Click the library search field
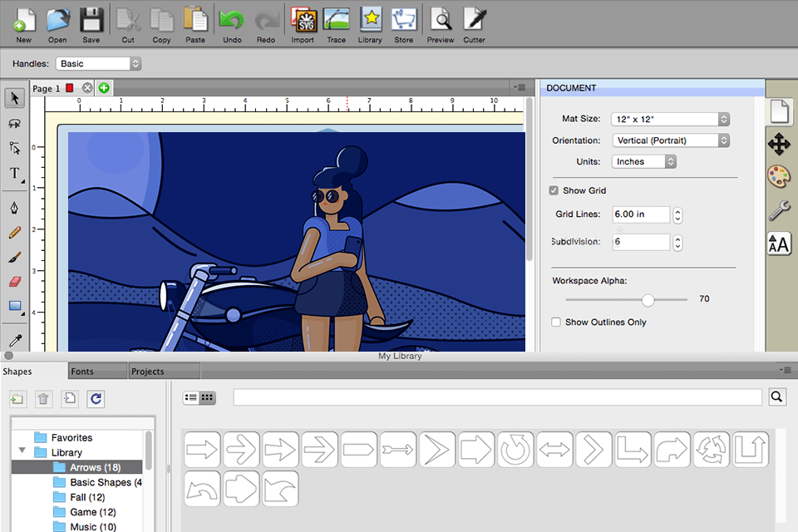Screen dimensions: 798x532 tap(497, 397)
